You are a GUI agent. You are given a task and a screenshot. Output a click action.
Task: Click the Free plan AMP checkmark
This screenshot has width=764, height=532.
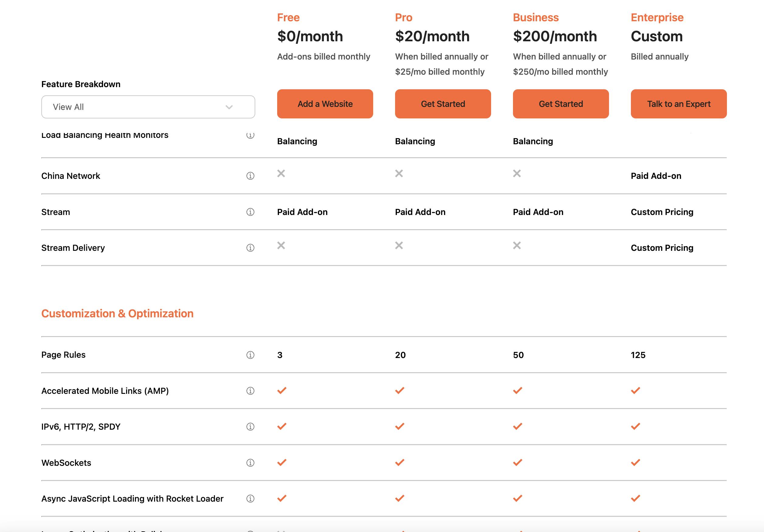(282, 390)
